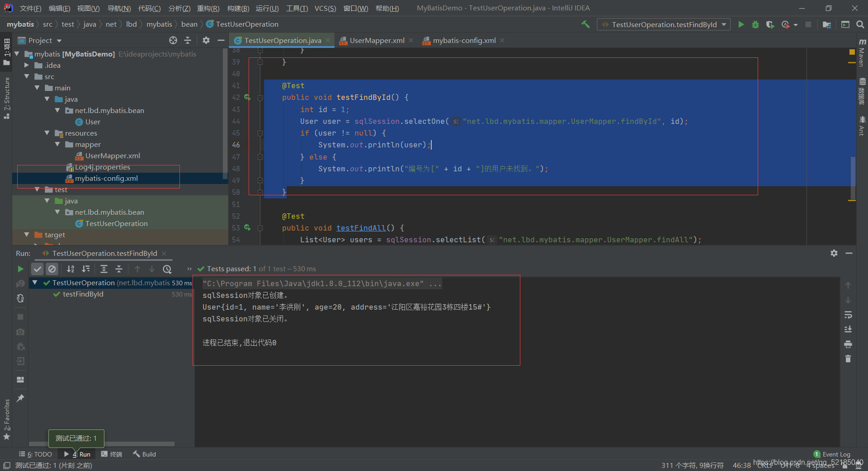Image resolution: width=868 pixels, height=471 pixels.
Task: Click the test results horizontal scrollbar
Action: pyautogui.click(x=102, y=444)
